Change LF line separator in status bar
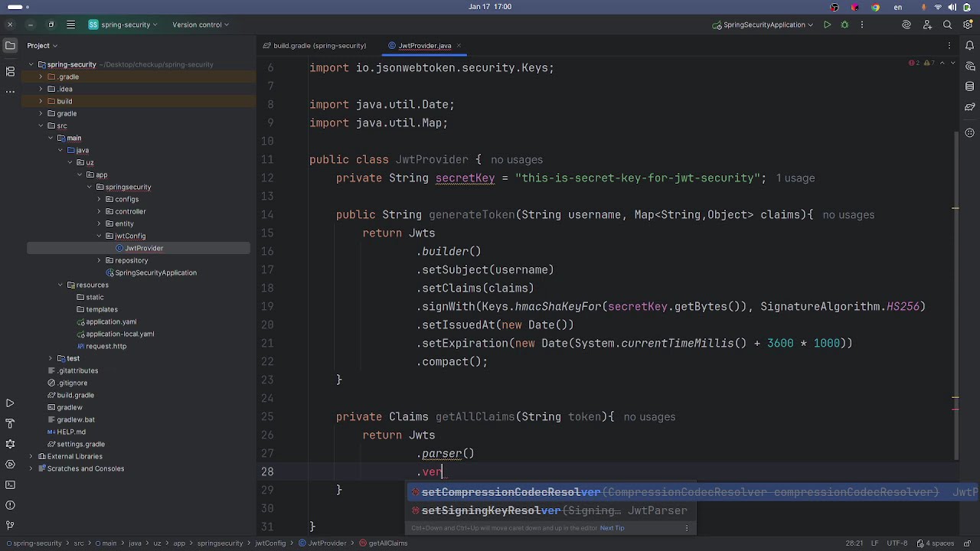Viewport: 980px width, 551px height. coord(875,543)
